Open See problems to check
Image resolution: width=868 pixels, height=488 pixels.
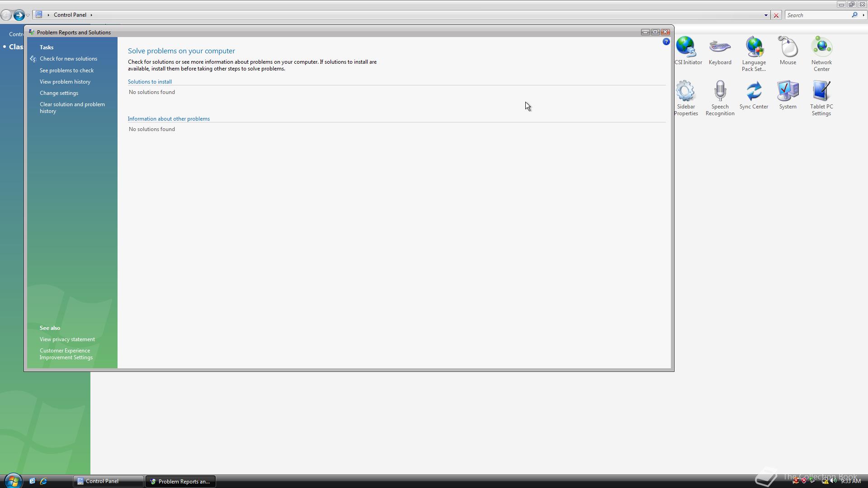[66, 70]
